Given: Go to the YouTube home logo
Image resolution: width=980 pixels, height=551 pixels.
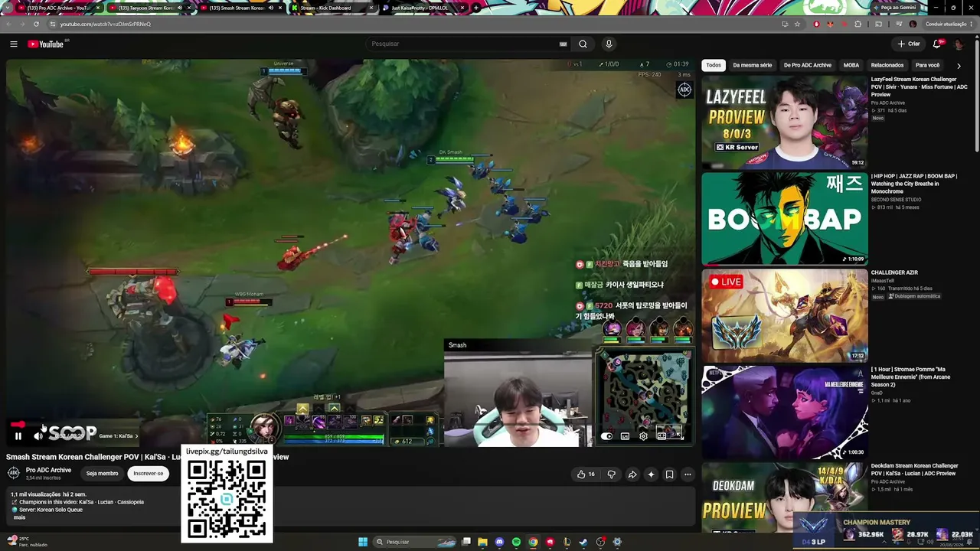Looking at the screenshot, I should coord(46,44).
